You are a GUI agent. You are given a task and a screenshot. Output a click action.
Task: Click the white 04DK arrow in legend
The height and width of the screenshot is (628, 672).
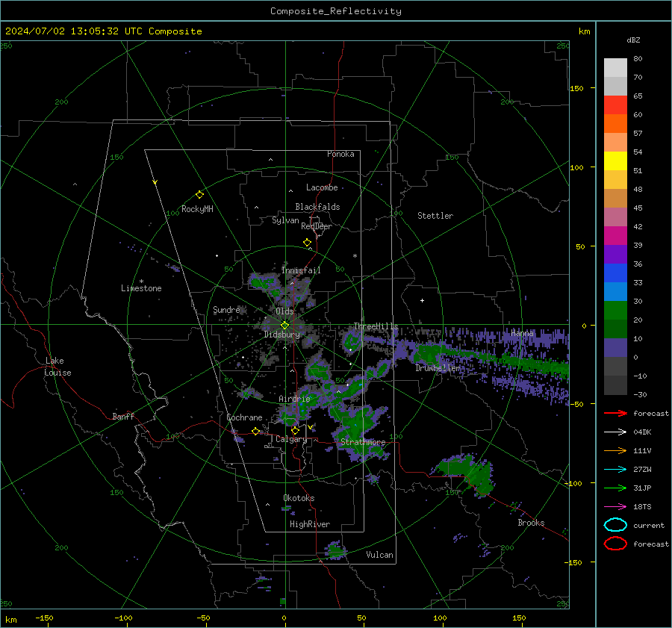coord(615,432)
